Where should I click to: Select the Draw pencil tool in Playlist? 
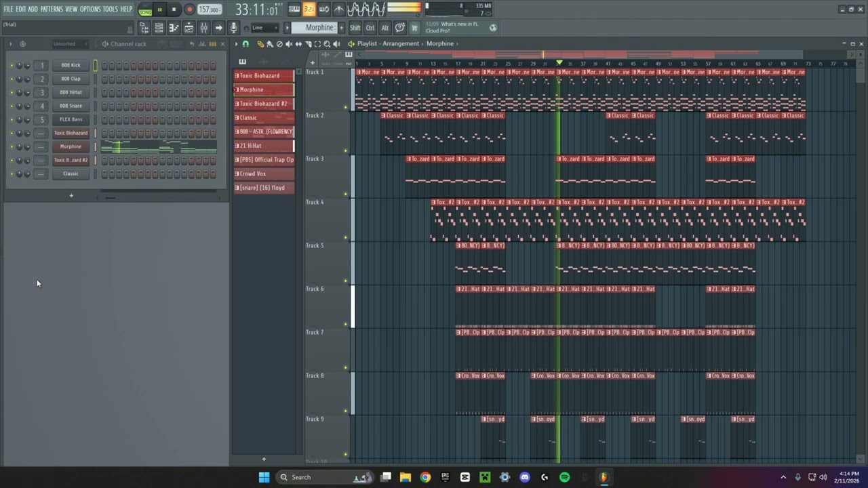(x=260, y=44)
